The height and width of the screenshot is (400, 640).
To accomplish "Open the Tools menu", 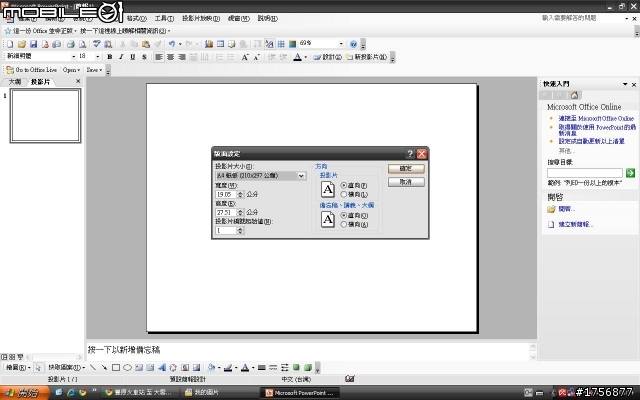I will [164, 18].
